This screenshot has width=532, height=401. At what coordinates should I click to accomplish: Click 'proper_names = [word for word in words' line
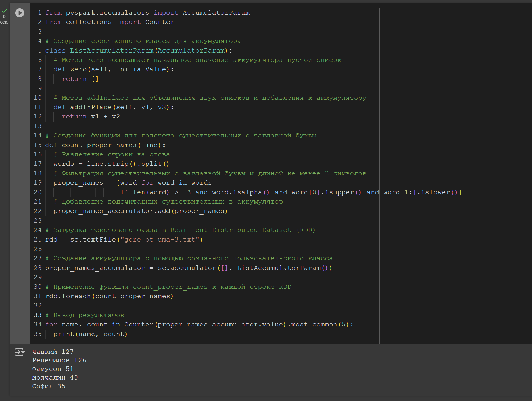point(132,183)
